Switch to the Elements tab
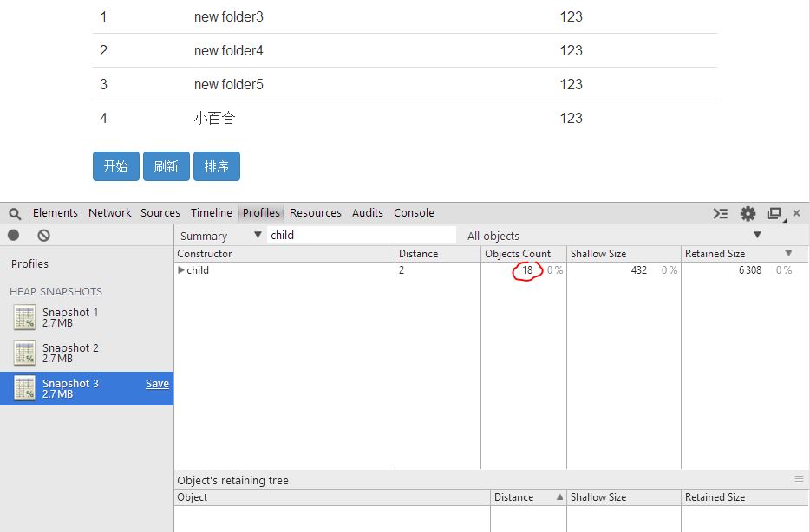This screenshot has width=810, height=532. click(x=56, y=213)
